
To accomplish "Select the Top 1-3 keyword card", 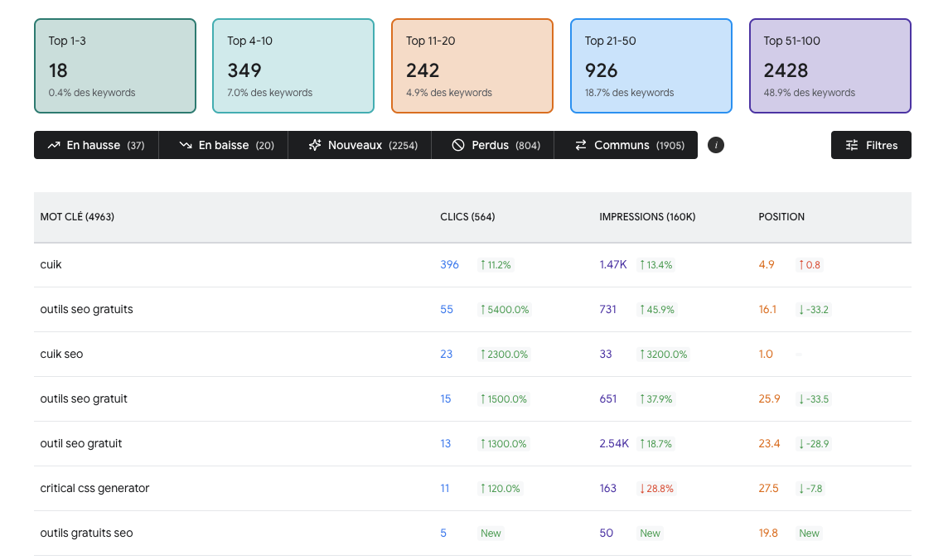I will pyautogui.click(x=115, y=65).
